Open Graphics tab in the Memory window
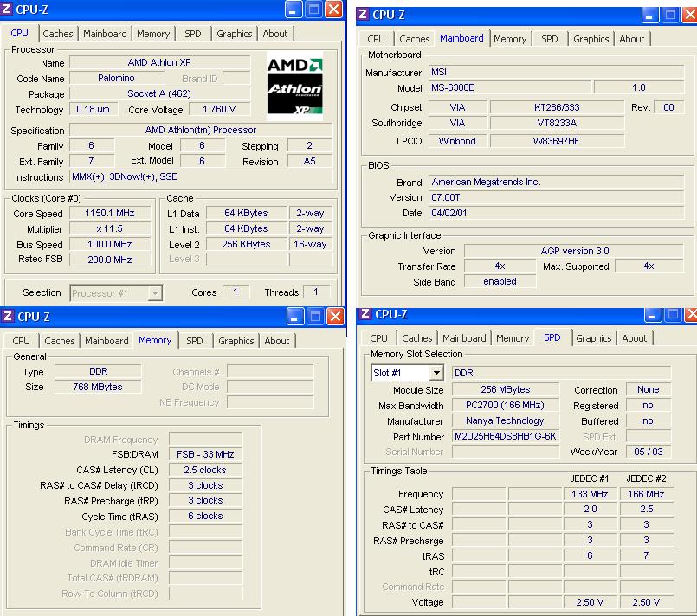Screen dimensions: 697x616 [x=236, y=341]
